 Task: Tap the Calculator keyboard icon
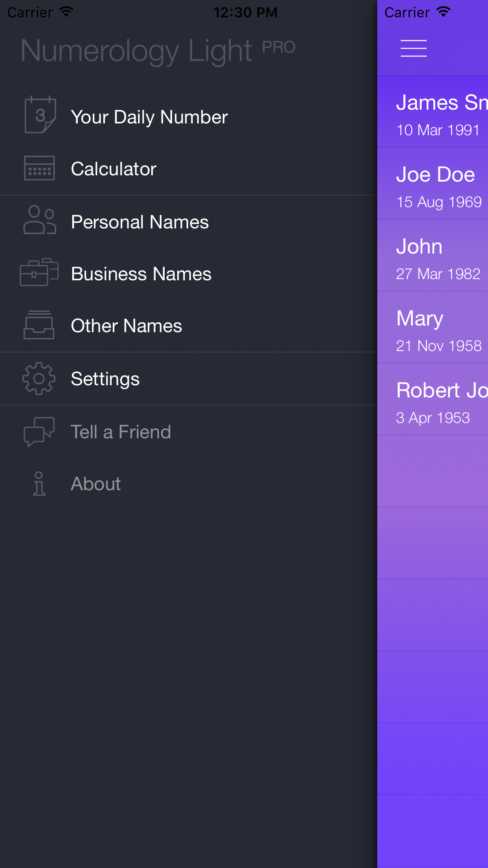pos(39,168)
